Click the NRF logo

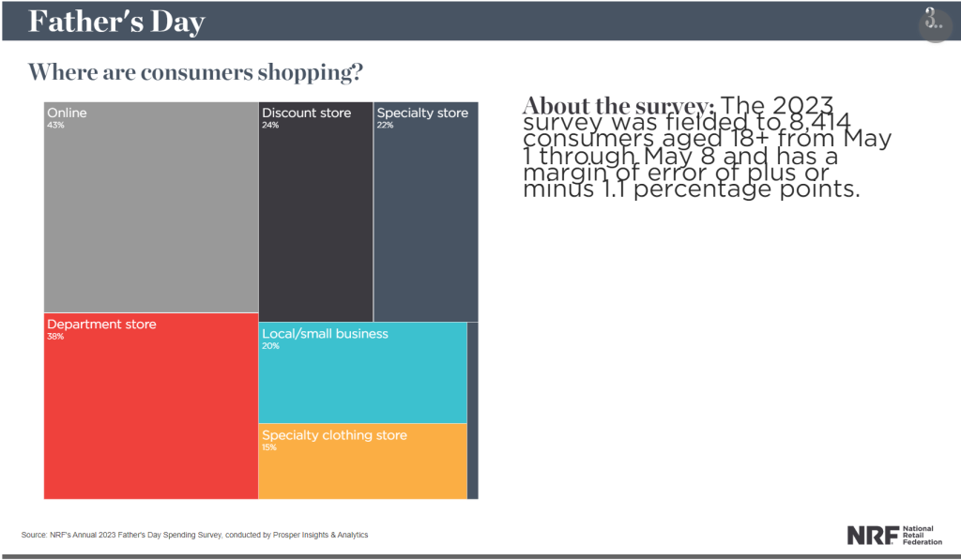click(894, 535)
